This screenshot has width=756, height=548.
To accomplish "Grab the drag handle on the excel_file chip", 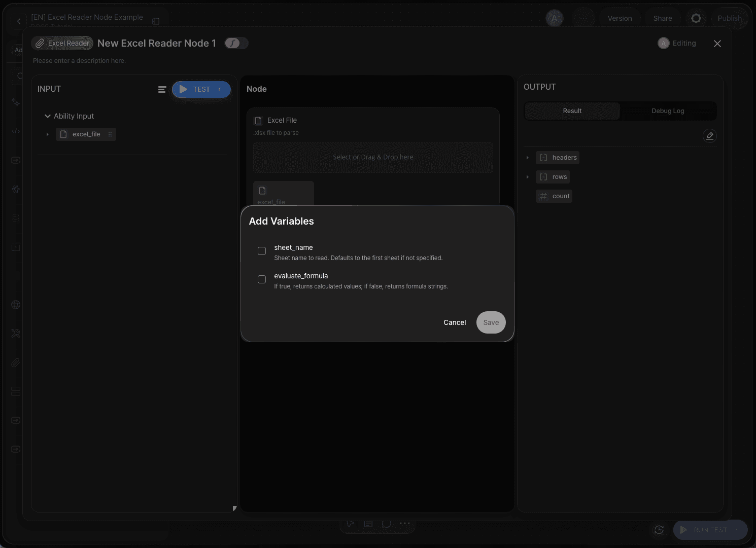I will tap(110, 134).
